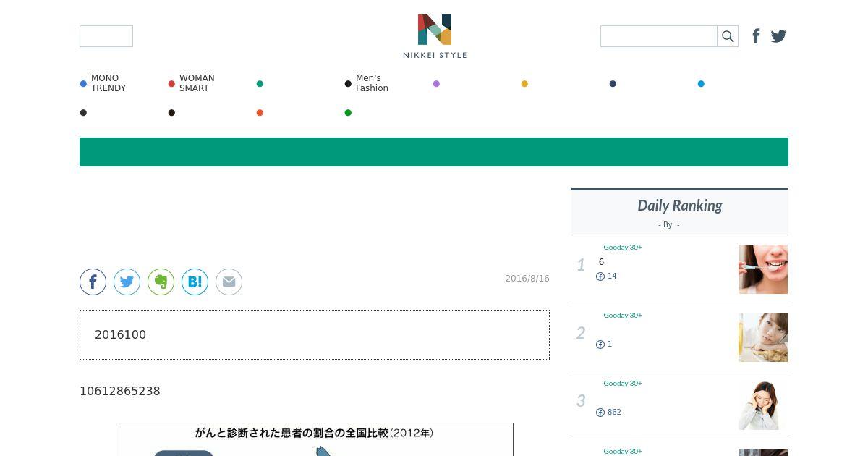Click the Daily Ranking heading

680,206
